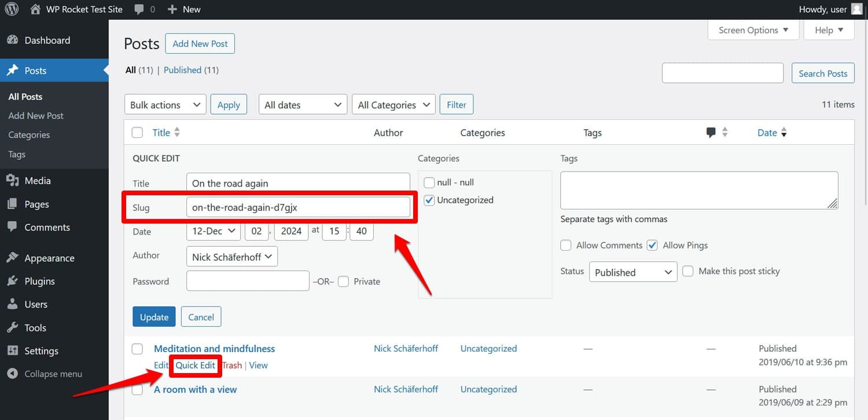The width and height of the screenshot is (868, 420).
Task: Expand the Help panel
Action: [829, 30]
